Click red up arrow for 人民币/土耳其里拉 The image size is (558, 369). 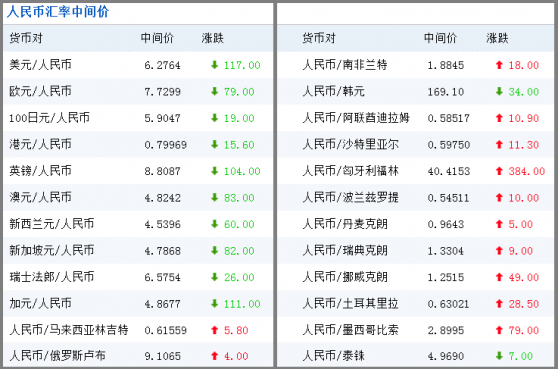pos(499,304)
